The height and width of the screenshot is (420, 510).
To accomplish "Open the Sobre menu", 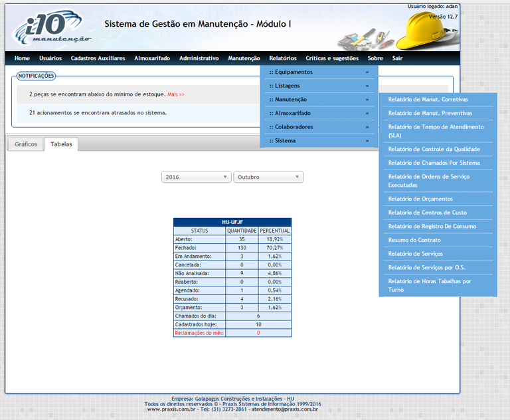I will pos(375,58).
